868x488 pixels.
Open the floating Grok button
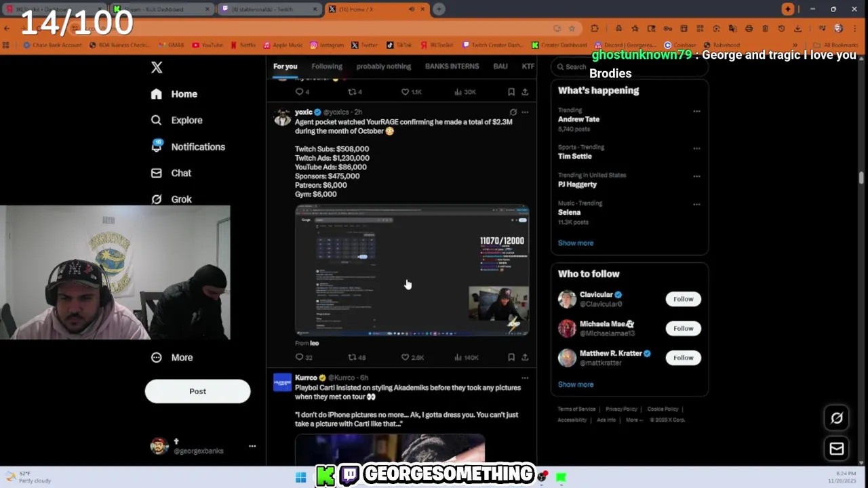(837, 418)
